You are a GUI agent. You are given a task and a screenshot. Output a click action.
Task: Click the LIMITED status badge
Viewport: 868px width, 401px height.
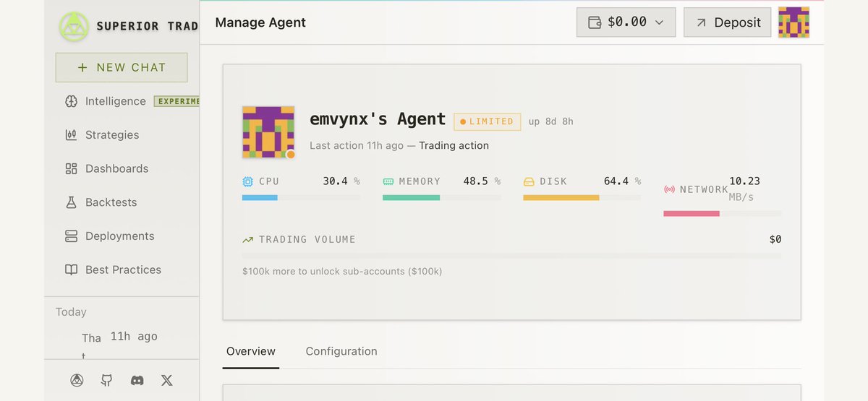point(488,121)
